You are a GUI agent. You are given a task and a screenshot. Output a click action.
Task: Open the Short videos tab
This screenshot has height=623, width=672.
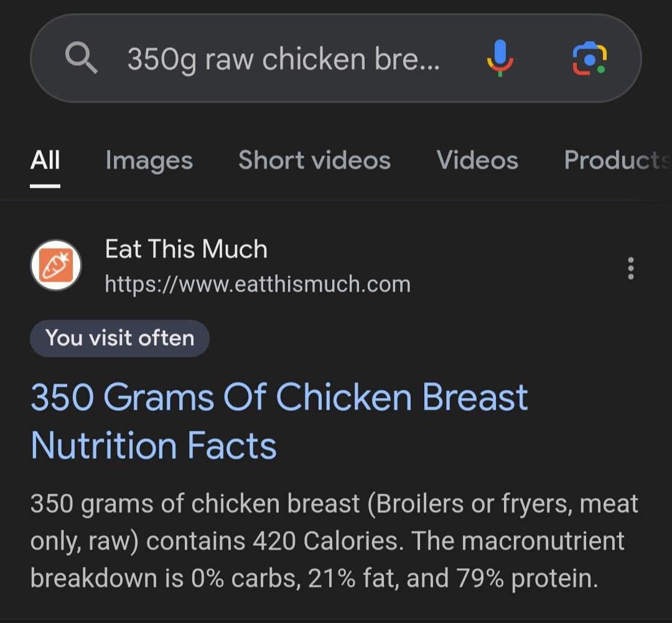[314, 160]
